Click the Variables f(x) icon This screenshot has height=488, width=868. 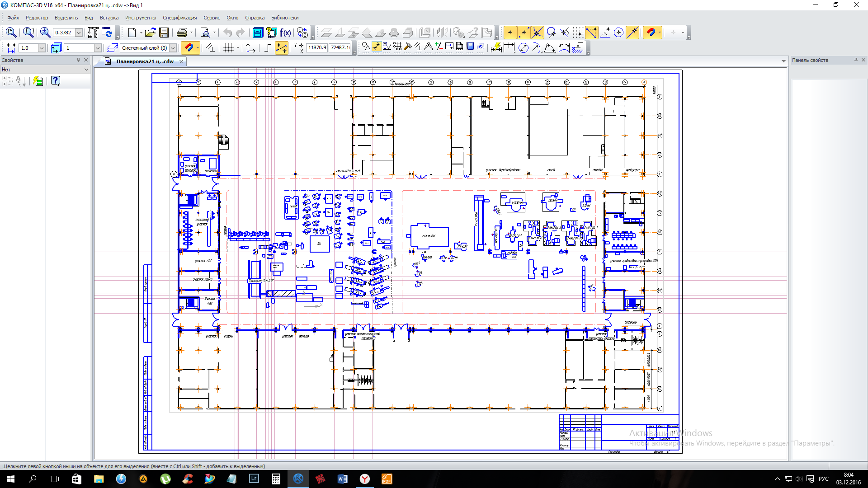pos(285,33)
